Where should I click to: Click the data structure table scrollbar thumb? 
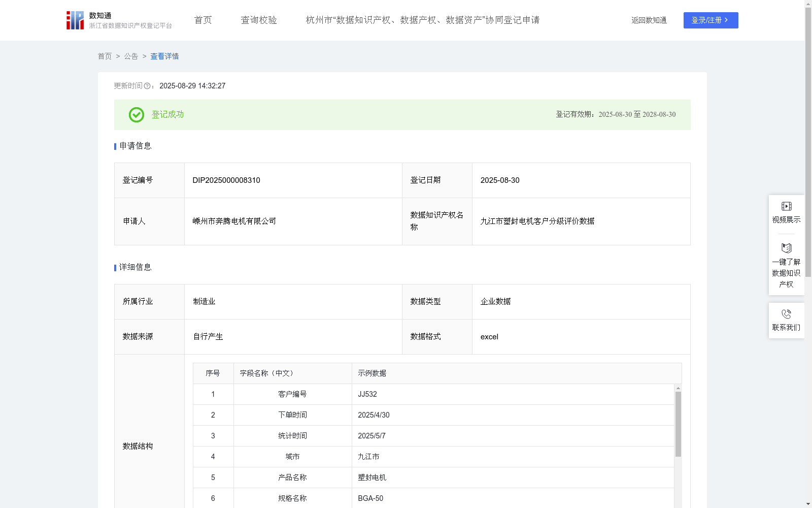(x=678, y=424)
